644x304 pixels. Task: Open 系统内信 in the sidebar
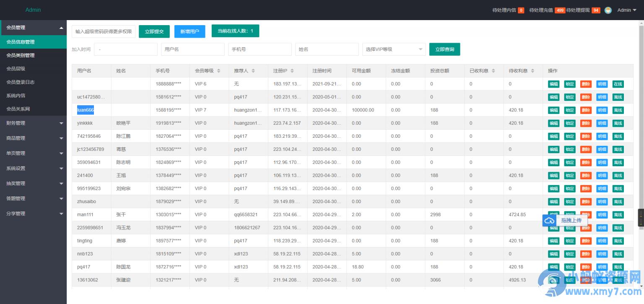(33, 95)
